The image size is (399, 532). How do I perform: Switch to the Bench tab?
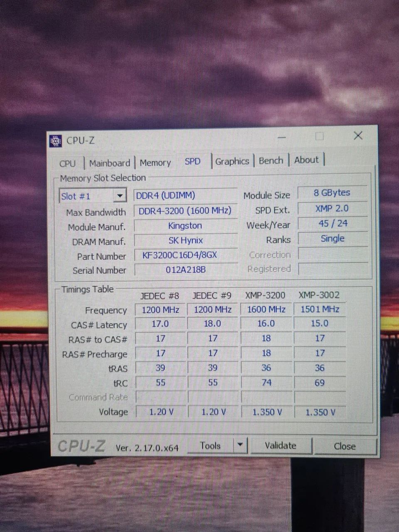point(271,161)
